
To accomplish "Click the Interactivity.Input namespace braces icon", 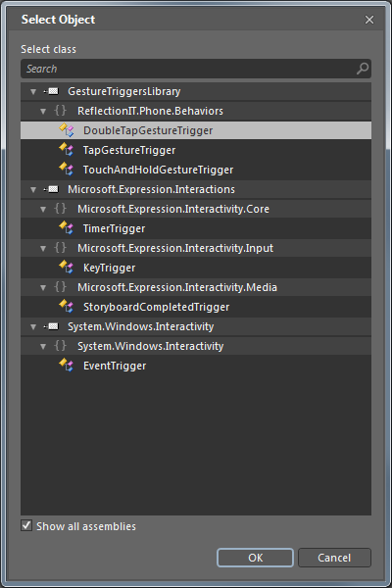I will pos(60,248).
